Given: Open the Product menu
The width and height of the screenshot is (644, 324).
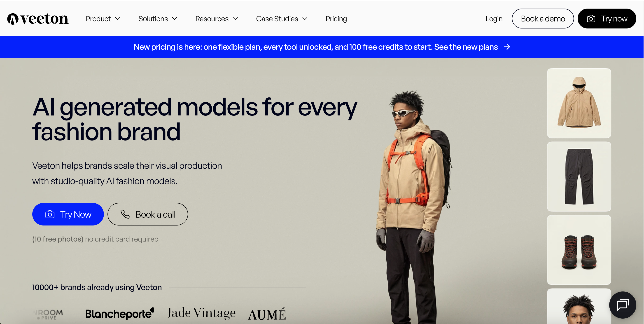Looking at the screenshot, I should point(103,19).
